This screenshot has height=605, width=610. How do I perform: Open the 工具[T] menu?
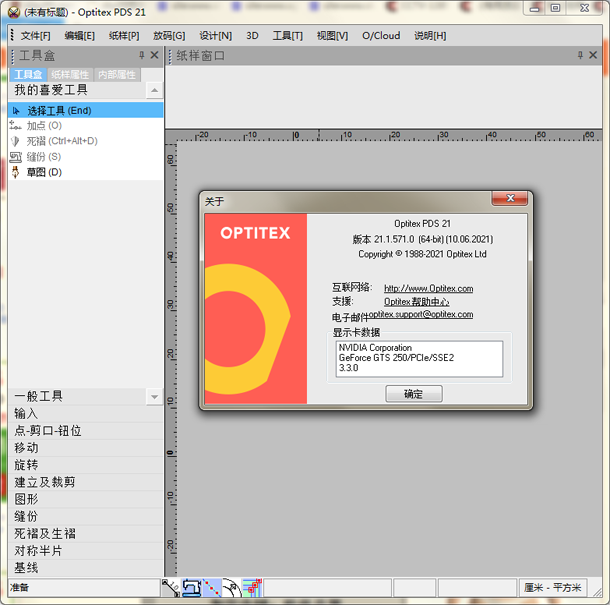point(287,36)
